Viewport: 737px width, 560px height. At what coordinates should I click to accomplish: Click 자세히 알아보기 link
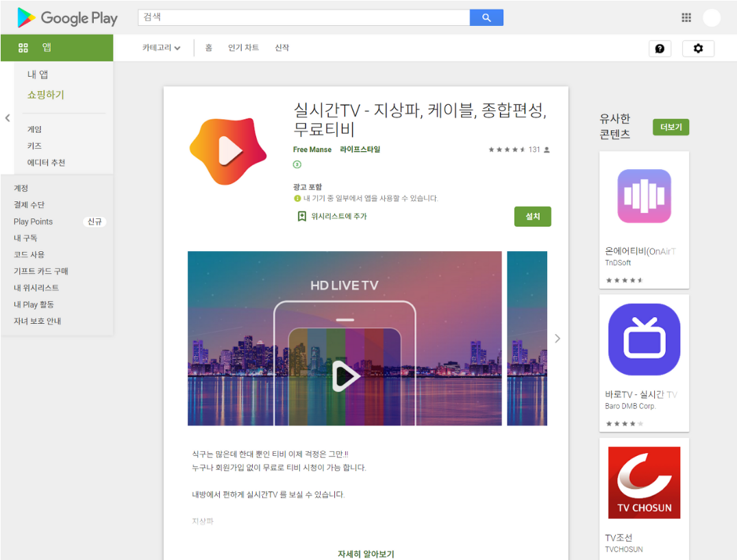pyautogui.click(x=366, y=554)
